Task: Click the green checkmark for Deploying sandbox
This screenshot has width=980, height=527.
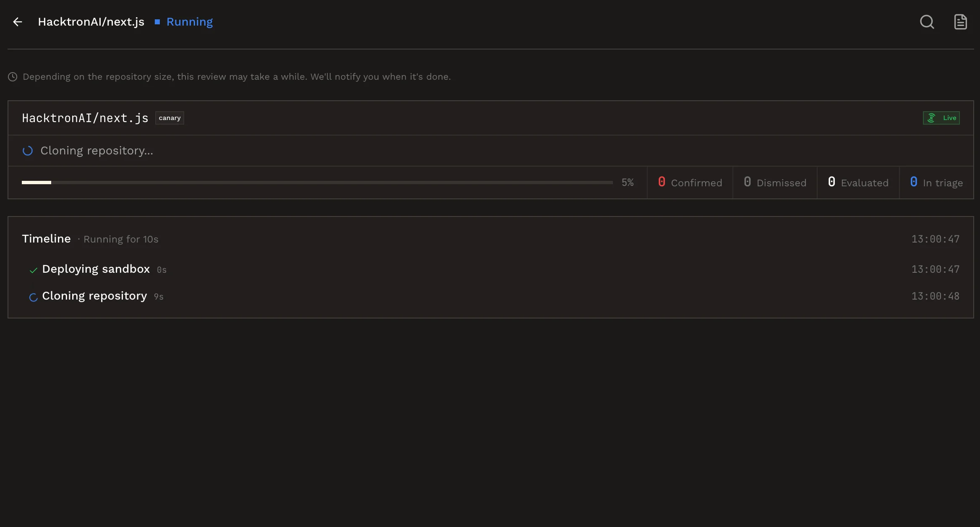Action: click(x=34, y=270)
